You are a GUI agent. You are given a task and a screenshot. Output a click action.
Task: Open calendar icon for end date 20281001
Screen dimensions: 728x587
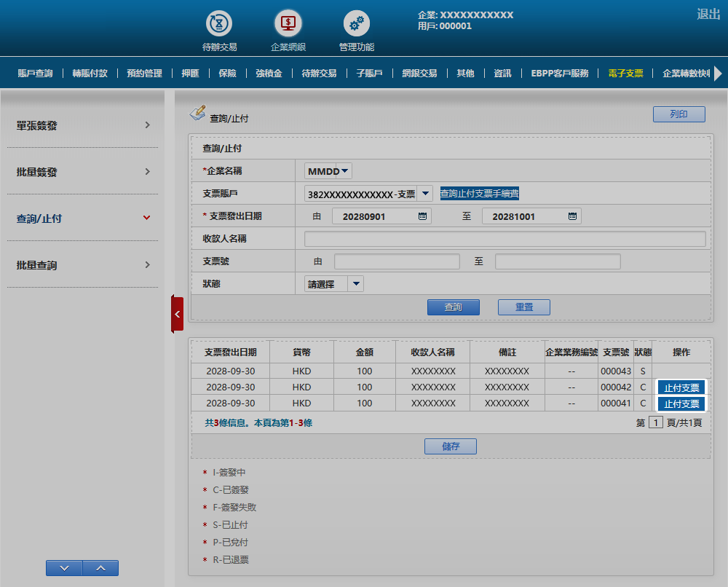coord(572,216)
